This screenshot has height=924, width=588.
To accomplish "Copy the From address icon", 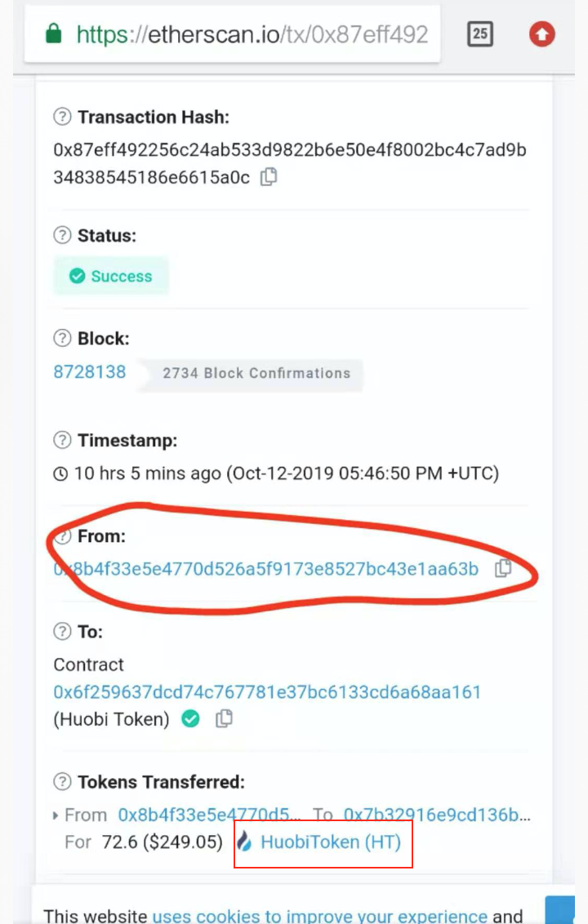I will click(503, 568).
